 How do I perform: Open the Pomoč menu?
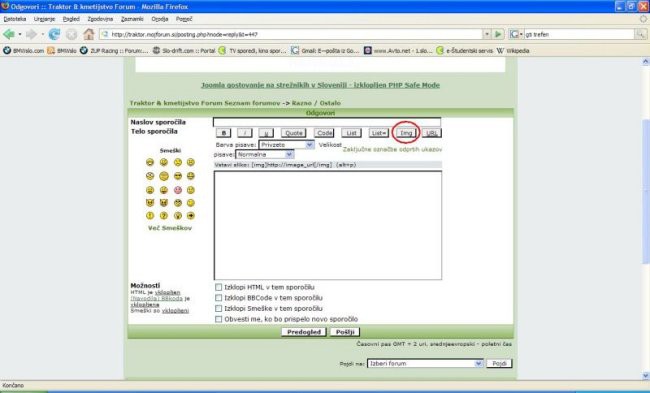click(x=184, y=19)
